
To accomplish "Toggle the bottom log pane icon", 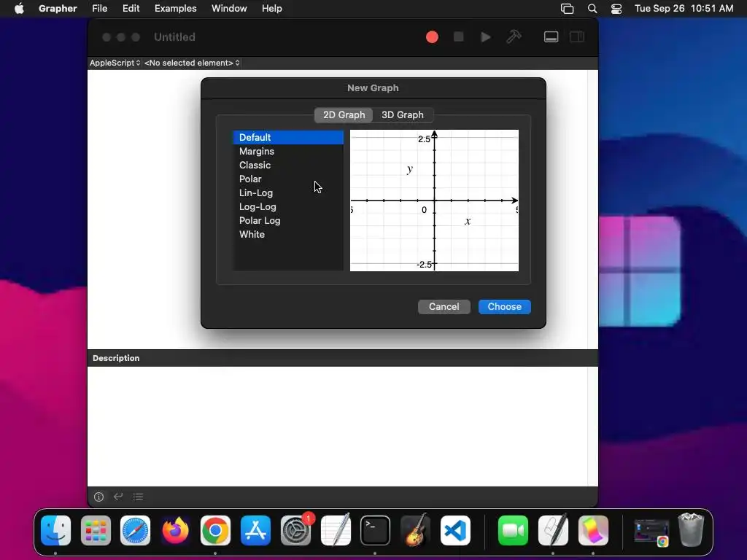I will click(x=551, y=37).
